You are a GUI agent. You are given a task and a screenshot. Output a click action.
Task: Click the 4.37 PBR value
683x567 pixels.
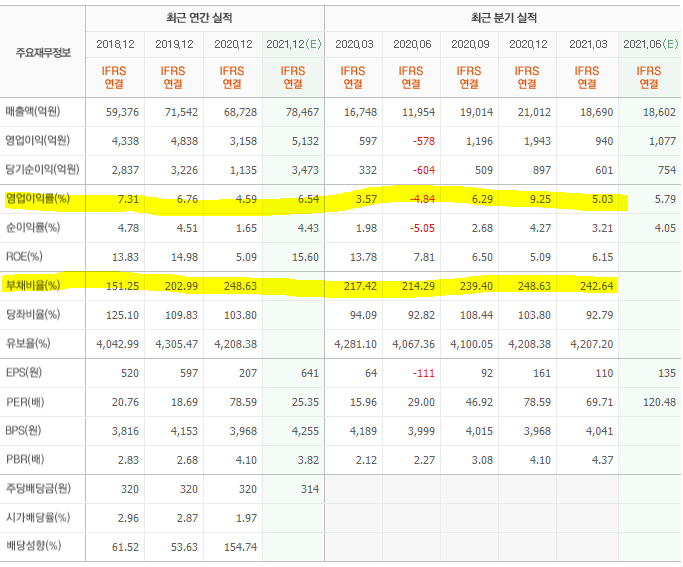pyautogui.click(x=602, y=460)
